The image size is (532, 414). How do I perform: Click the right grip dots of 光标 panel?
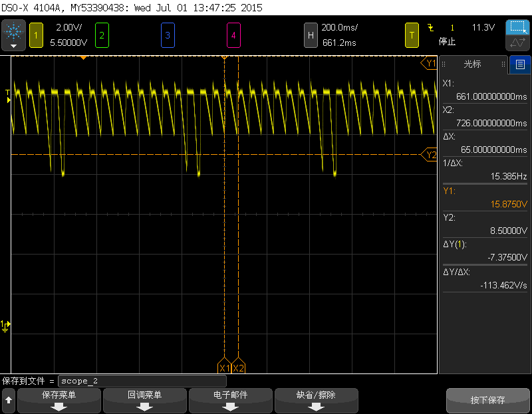point(503,64)
